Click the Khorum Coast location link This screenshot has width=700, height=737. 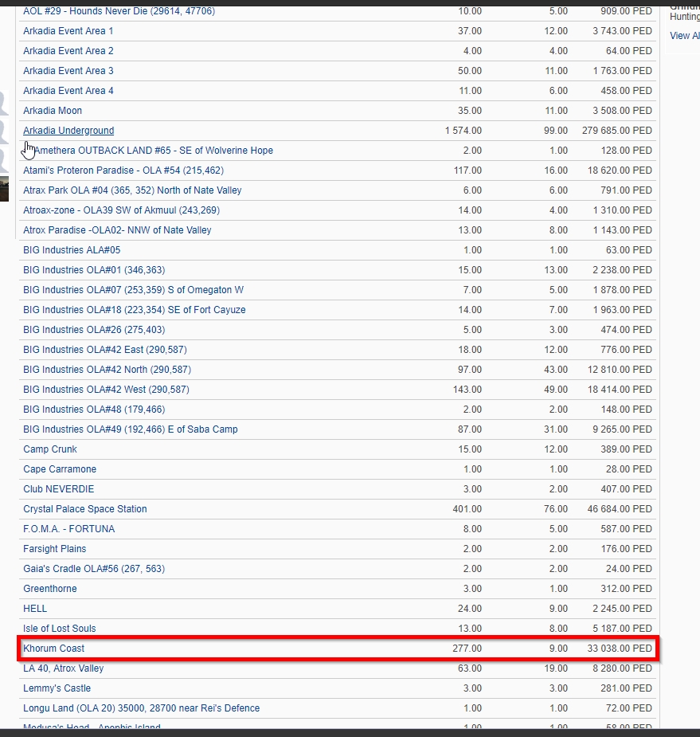(53, 649)
